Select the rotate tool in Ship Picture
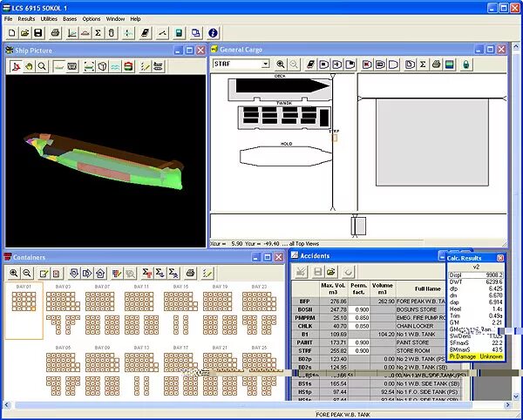The height and width of the screenshot is (420, 523). point(16,67)
